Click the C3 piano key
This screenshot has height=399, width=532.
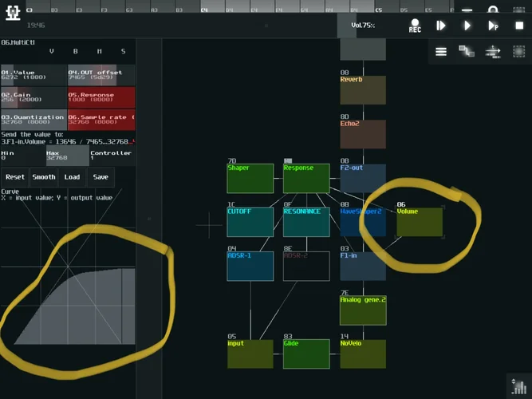38,6
